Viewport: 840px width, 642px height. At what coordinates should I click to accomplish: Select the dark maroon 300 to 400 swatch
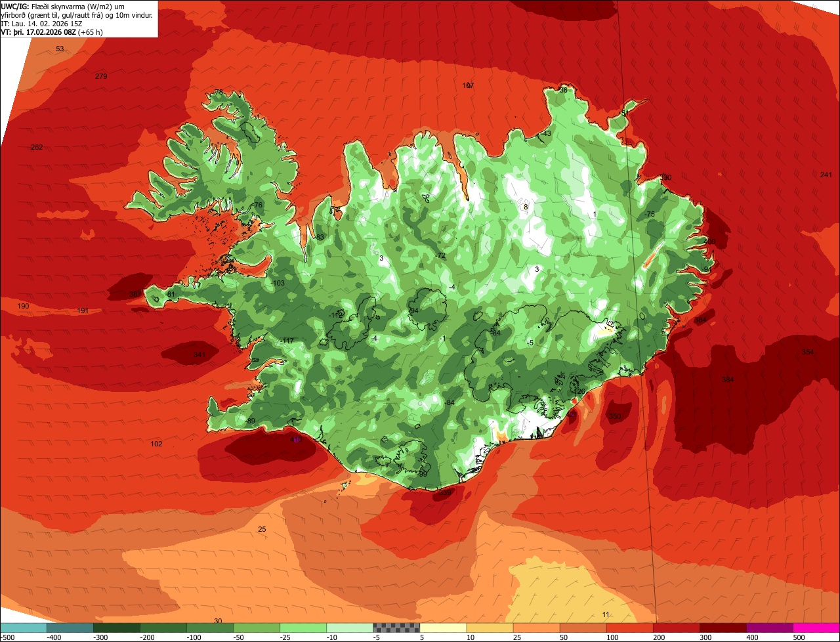(723, 628)
